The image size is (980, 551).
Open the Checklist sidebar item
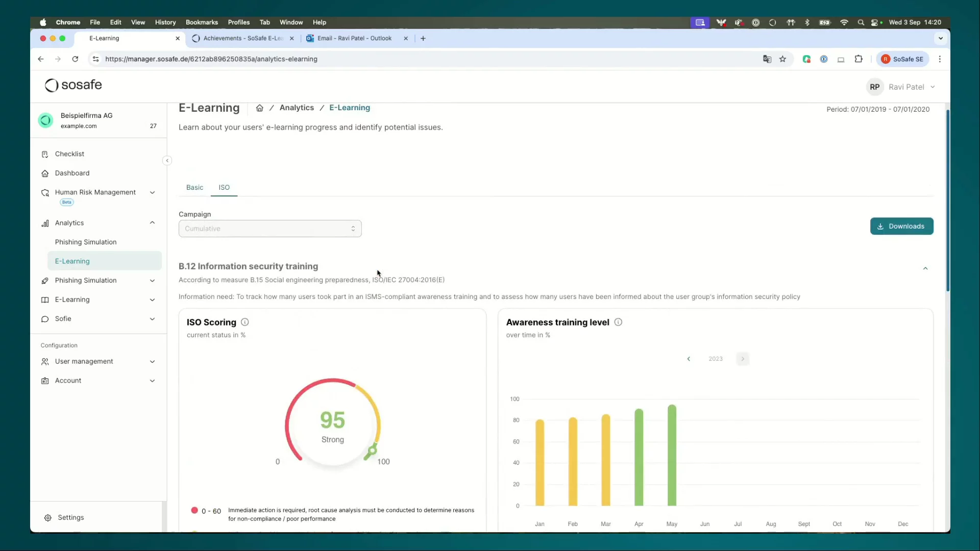click(69, 154)
